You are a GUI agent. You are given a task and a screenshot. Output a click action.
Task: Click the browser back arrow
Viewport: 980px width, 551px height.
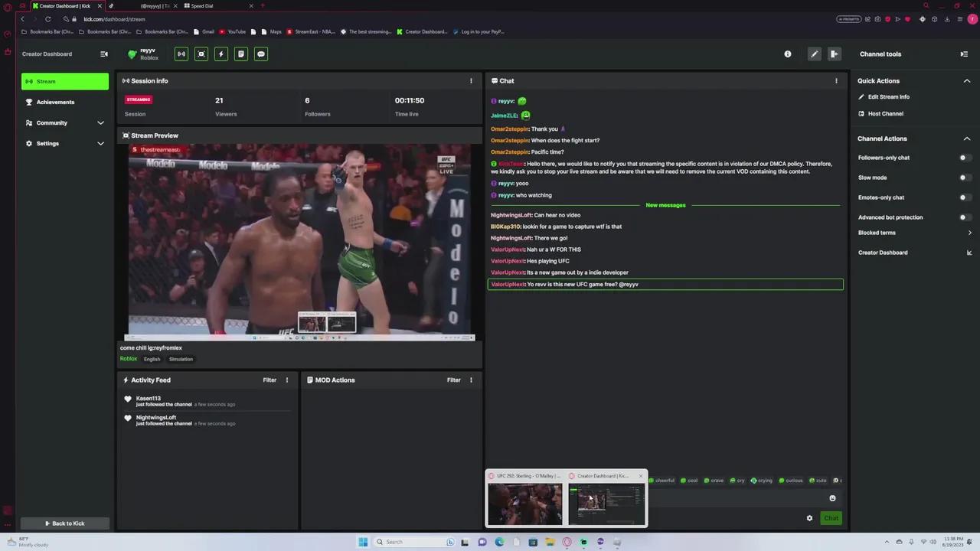(x=22, y=19)
